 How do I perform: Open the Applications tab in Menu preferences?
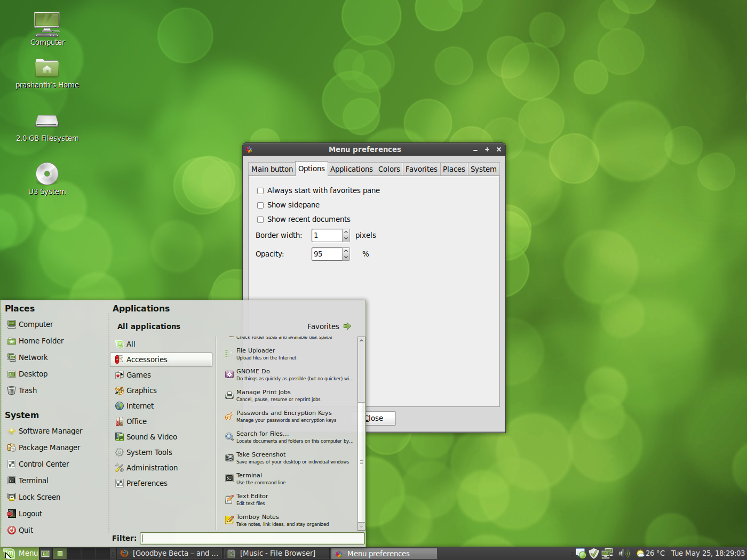[x=351, y=169]
